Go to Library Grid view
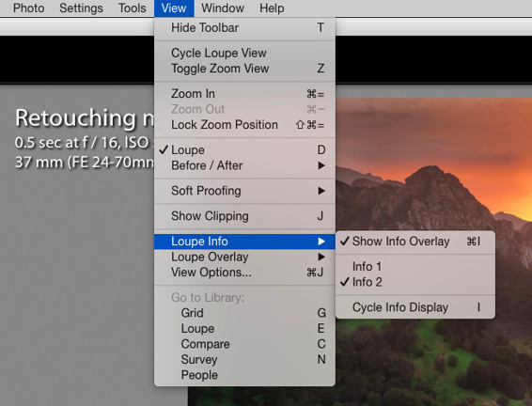532x406 pixels. click(x=244, y=313)
